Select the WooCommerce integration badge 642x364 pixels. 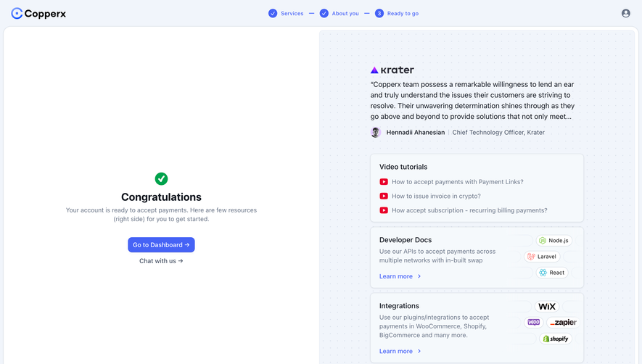coord(533,323)
